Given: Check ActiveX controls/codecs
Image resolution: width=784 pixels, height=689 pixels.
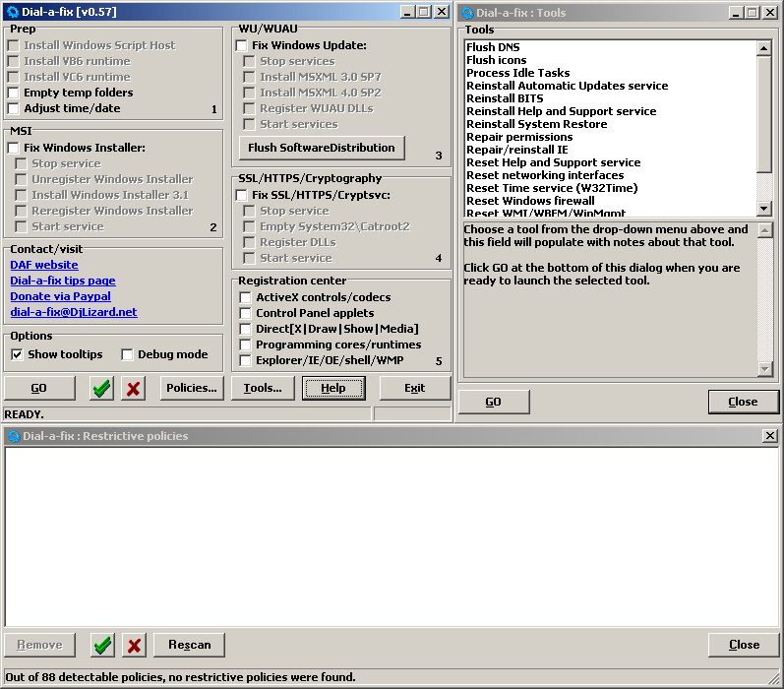Looking at the screenshot, I should tap(246, 297).
